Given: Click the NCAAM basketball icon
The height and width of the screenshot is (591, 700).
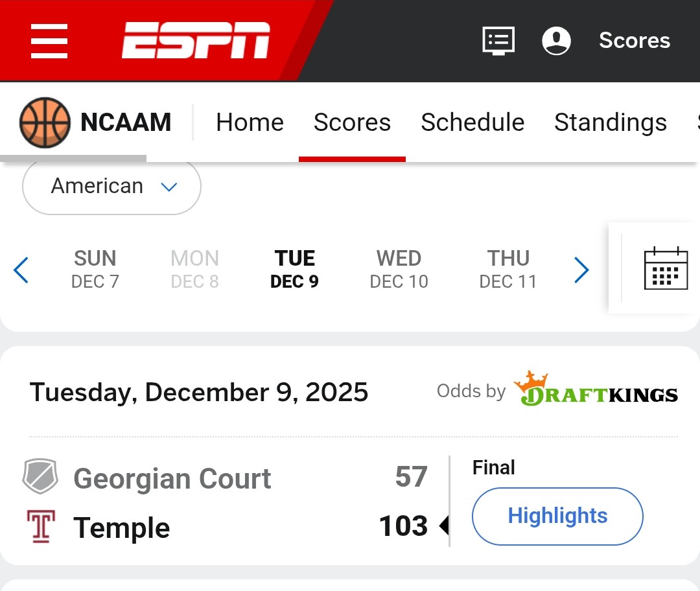Looking at the screenshot, I should click(x=44, y=122).
